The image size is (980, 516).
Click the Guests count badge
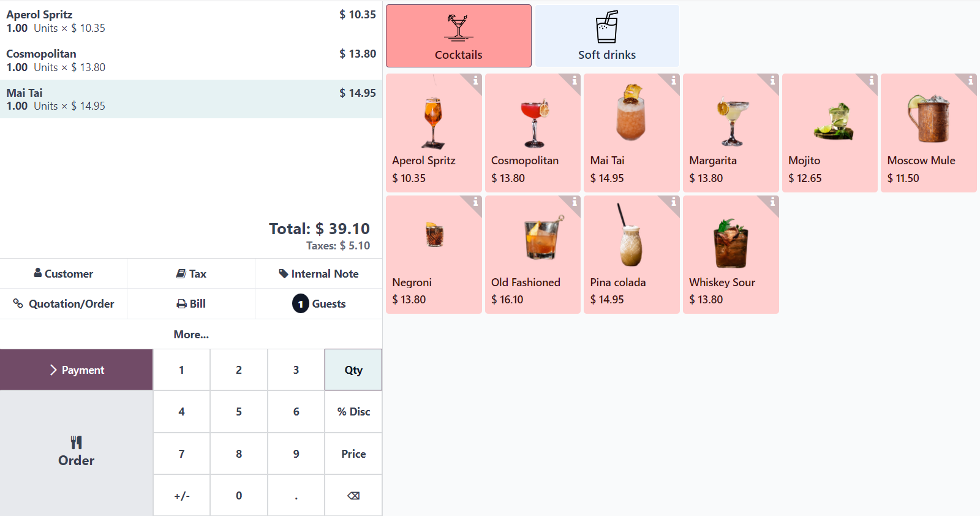[x=300, y=304]
